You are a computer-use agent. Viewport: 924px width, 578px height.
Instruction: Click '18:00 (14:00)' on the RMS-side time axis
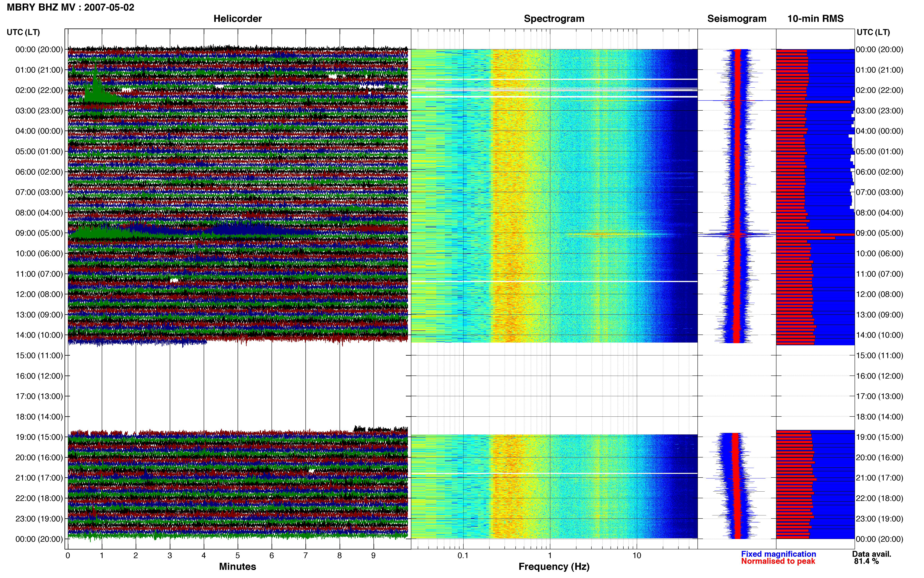880,417
